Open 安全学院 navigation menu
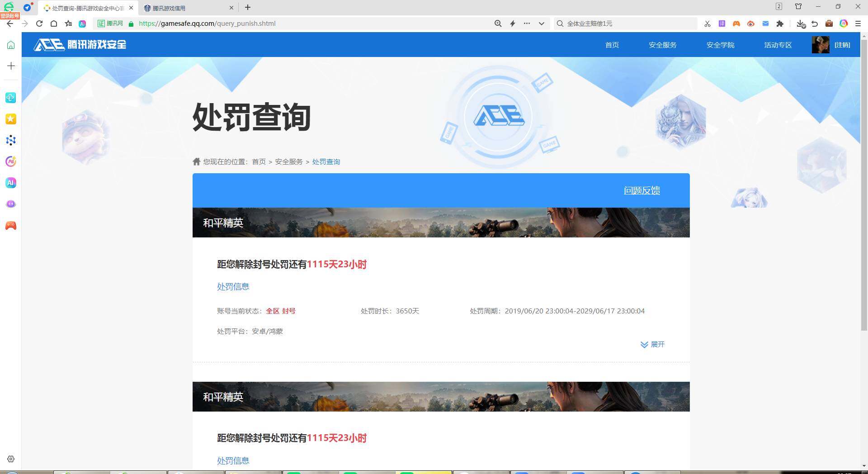This screenshot has width=868, height=474. (721, 45)
